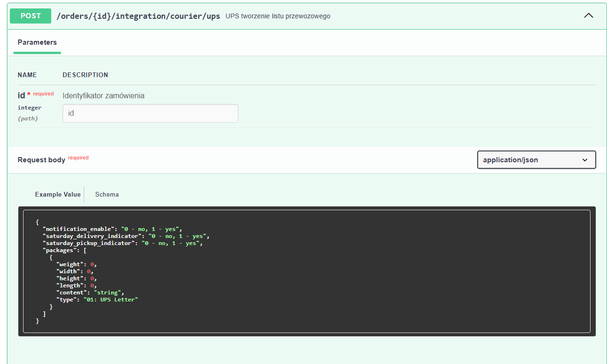
Task: Click the green POST method badge
Action: click(31, 16)
